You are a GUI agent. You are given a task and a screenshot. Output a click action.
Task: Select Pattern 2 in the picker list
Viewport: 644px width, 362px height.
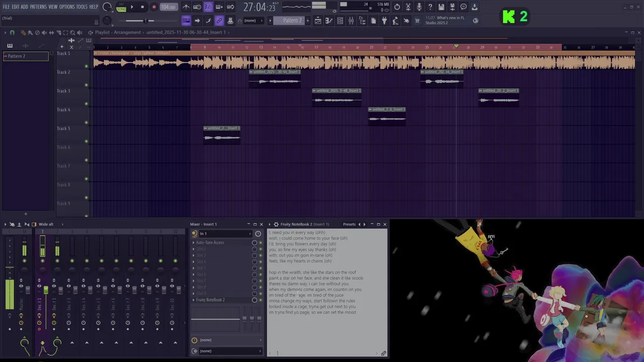[25, 56]
